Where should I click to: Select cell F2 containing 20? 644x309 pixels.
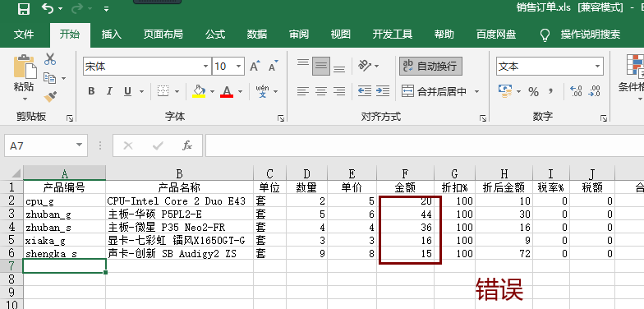tap(406, 201)
